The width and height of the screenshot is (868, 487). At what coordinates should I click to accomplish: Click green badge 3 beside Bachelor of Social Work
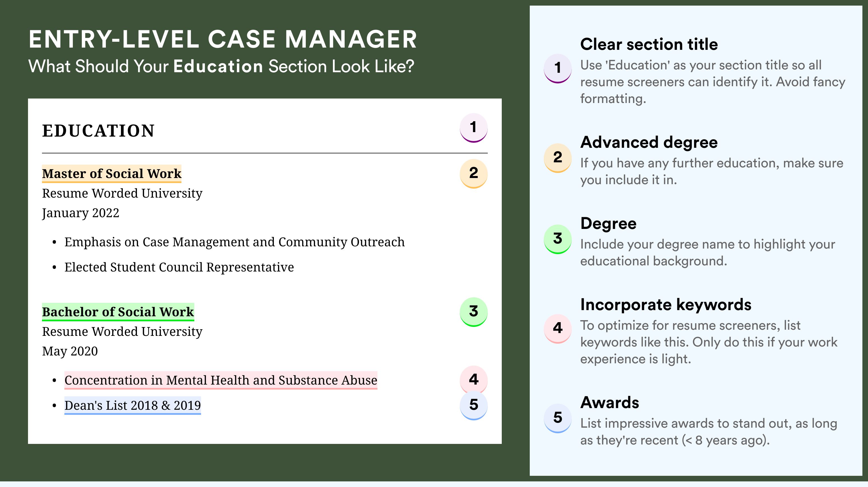click(x=473, y=312)
